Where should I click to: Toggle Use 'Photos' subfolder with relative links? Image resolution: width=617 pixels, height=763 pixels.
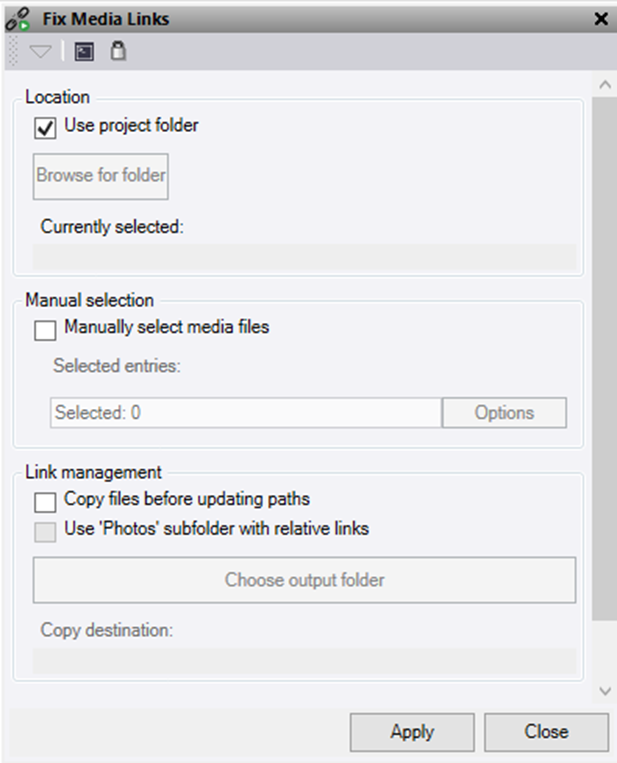(x=45, y=532)
